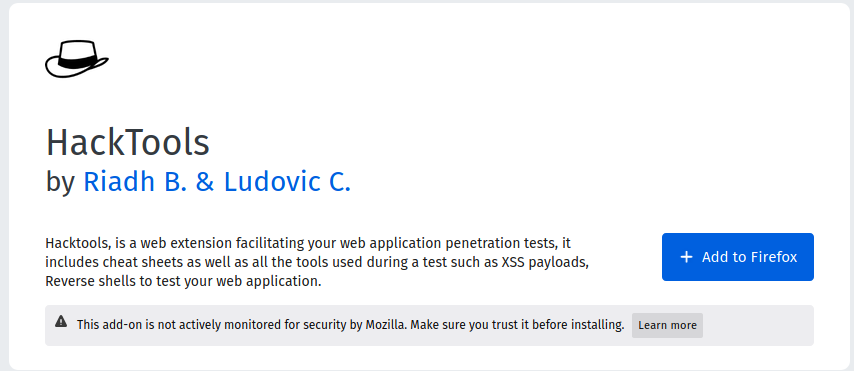The image size is (854, 371).
Task: Click the 'not actively monitored' warning message
Action: 350,325
